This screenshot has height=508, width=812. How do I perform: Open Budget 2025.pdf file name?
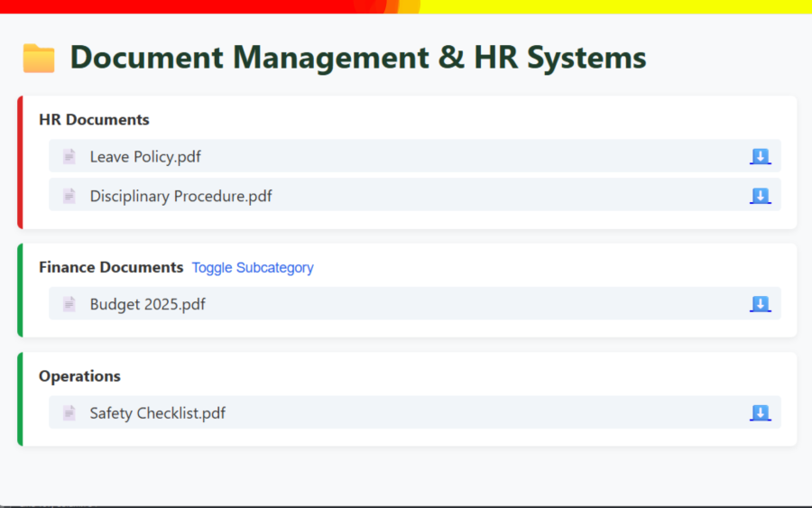(148, 304)
